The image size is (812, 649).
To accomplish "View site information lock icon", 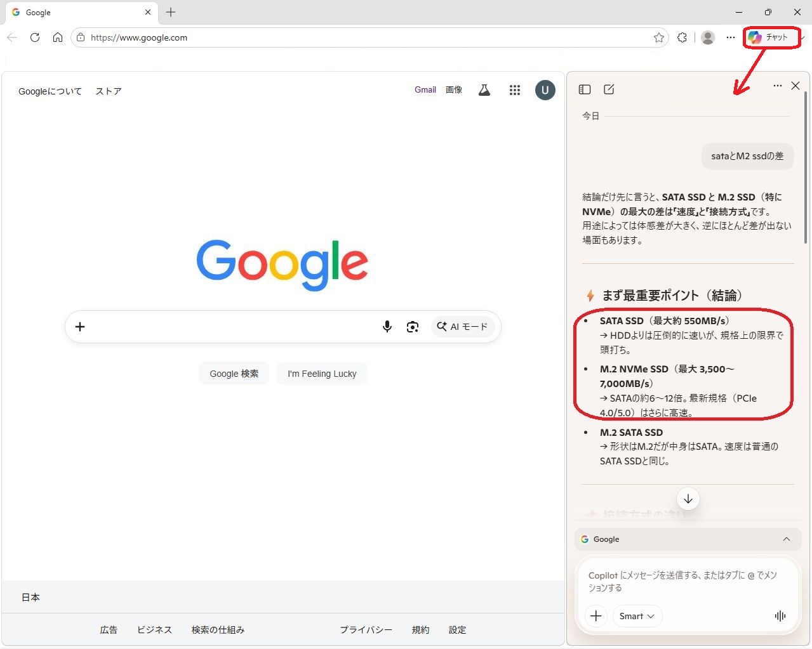I will 81,37.
